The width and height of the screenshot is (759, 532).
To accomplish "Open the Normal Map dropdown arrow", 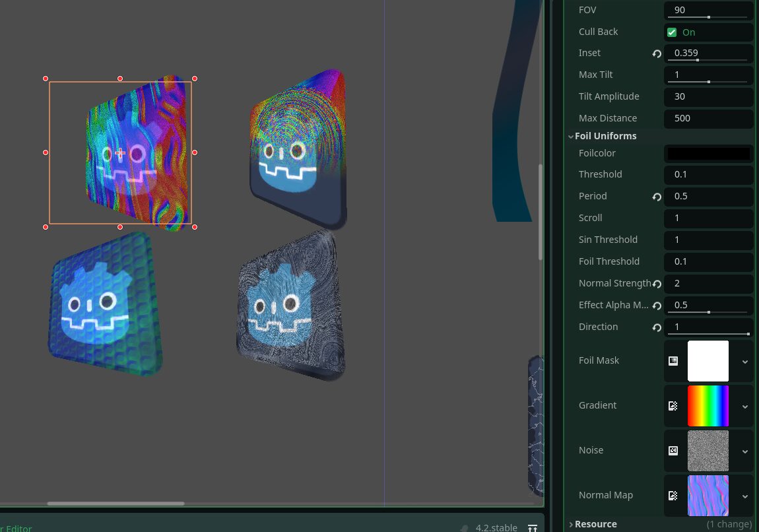I will click(744, 496).
